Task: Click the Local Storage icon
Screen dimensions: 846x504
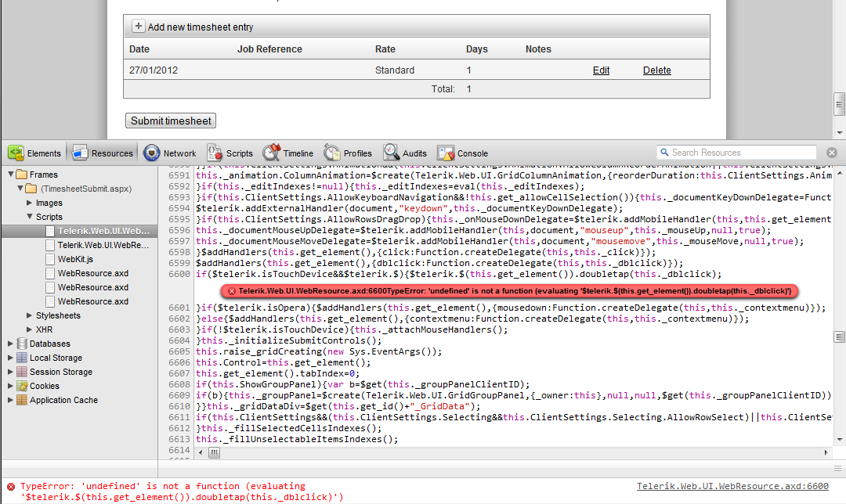Action: tap(22, 358)
